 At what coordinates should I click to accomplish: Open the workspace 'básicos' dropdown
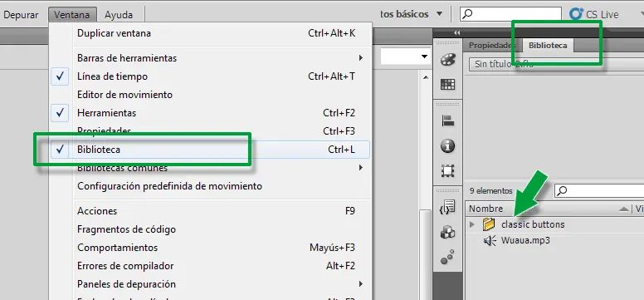[439, 14]
